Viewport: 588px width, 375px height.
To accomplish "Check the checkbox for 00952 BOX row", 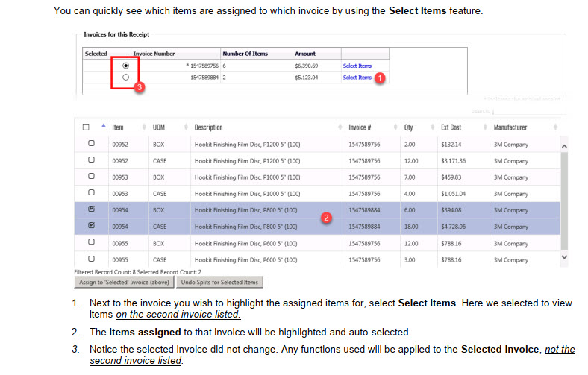I will (x=92, y=142).
